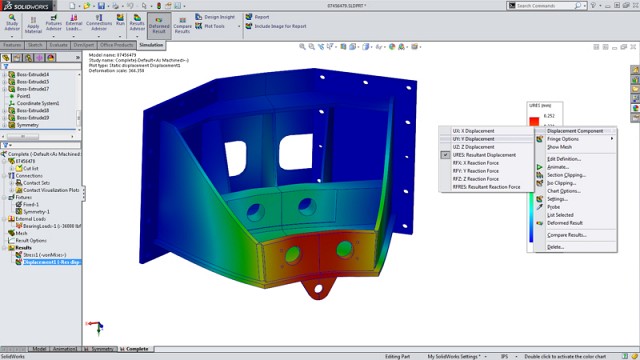Click the Design Insight icon

[x=199, y=17]
